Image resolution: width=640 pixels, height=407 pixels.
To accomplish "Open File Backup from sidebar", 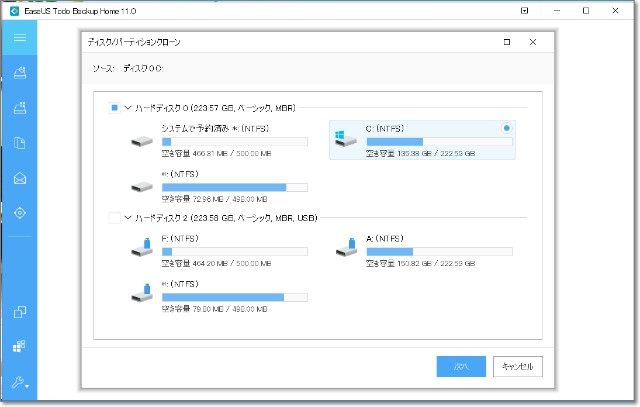I will tap(19, 143).
